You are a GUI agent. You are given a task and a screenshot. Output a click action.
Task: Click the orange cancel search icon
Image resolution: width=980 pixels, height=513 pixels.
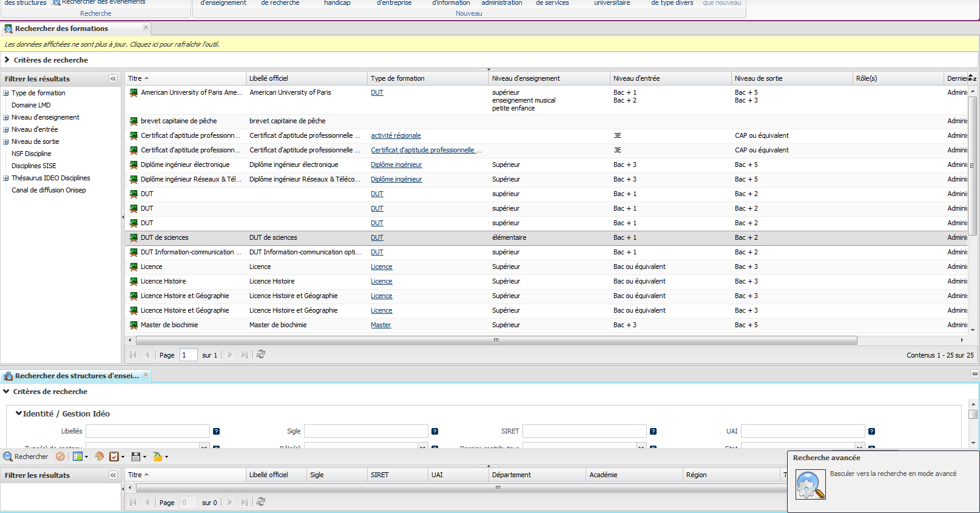60,457
